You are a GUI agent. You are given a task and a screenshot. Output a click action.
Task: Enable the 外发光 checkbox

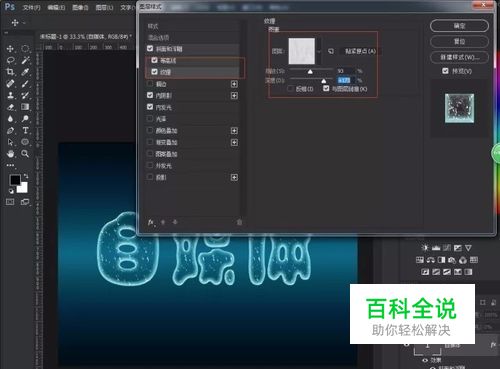(x=150, y=165)
